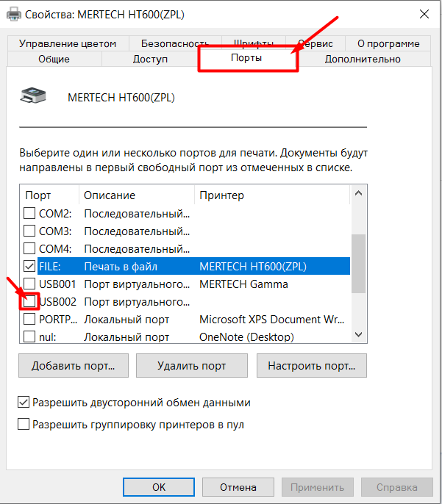Viewport: 442px width, 504px height.
Task: Click the MERTECH HT600 printer image
Action: point(33,96)
